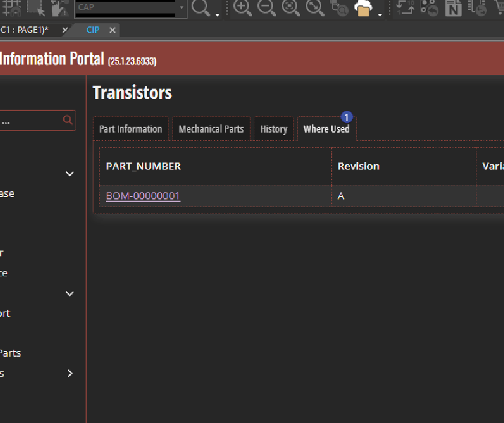Click the dashed selection rectangle toolbar icon
The height and width of the screenshot is (423, 504).
[x=35, y=8]
